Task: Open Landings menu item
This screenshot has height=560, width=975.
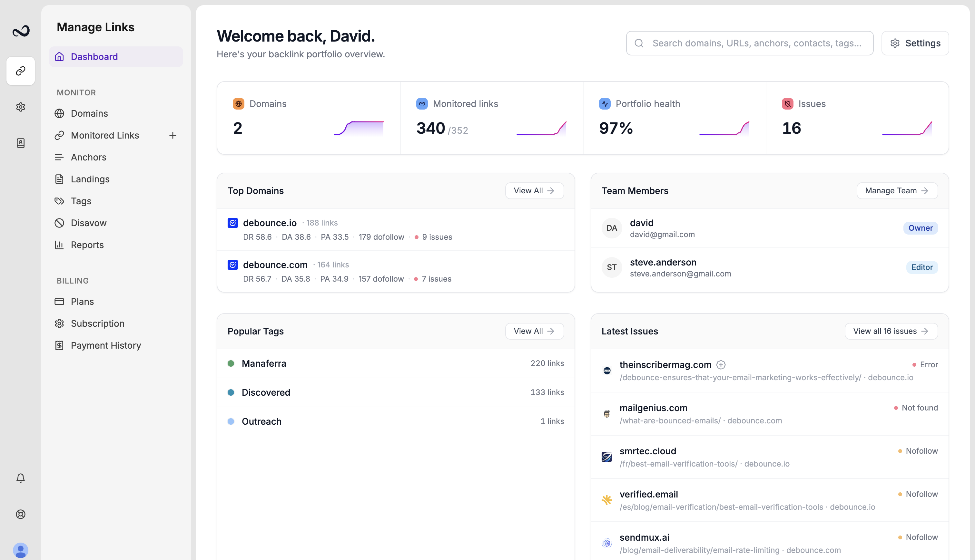Action: coord(116,179)
